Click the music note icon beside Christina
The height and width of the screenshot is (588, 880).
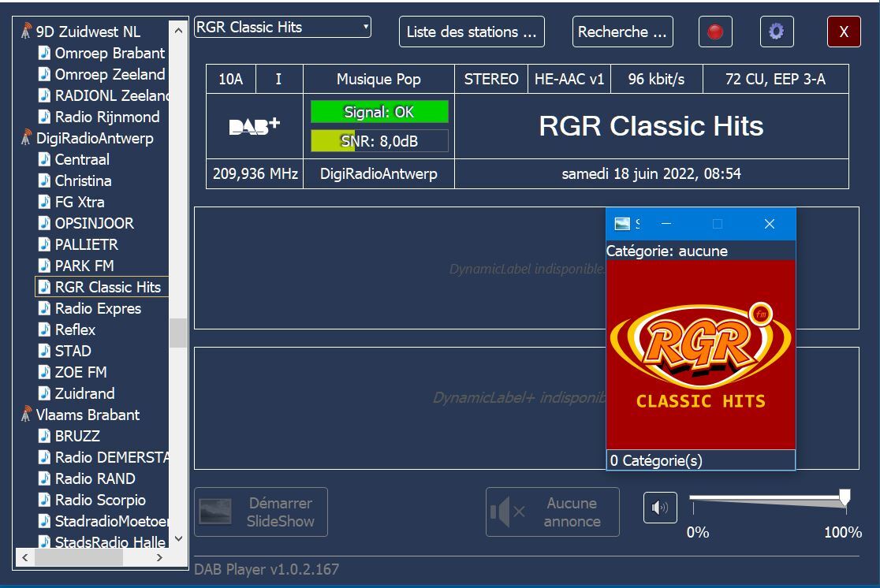44,180
